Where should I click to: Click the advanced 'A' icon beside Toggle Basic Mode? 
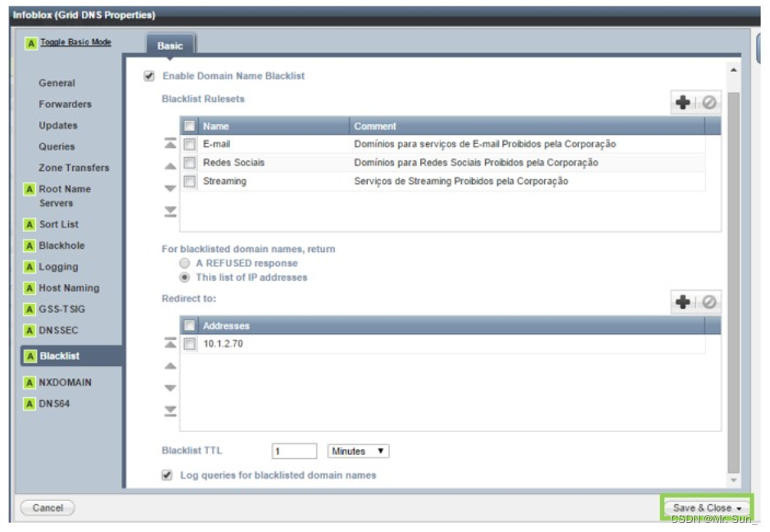pyautogui.click(x=31, y=43)
